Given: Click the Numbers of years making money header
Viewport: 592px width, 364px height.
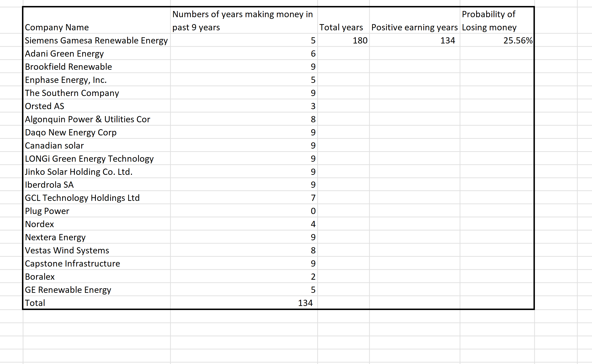Looking at the screenshot, I should pyautogui.click(x=244, y=21).
